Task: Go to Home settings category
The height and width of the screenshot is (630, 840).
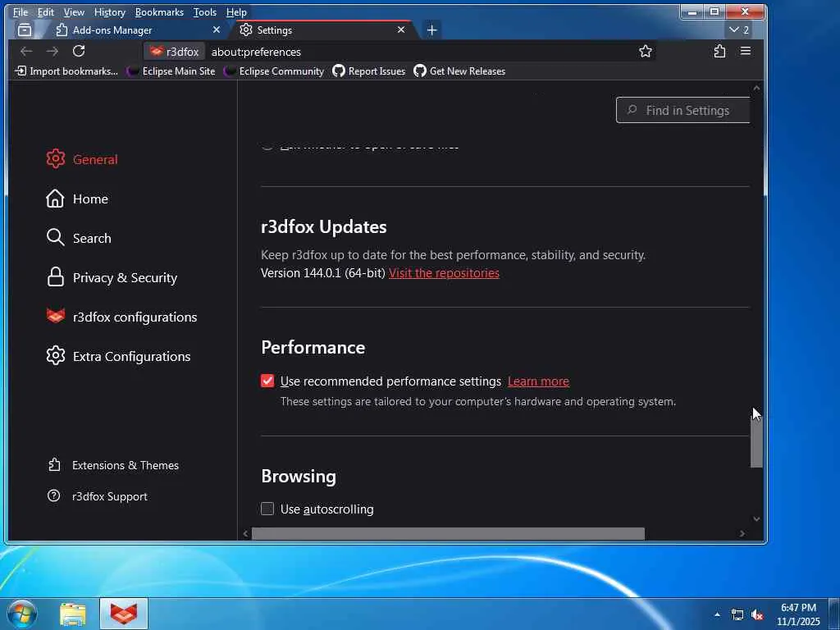Action: pos(77,199)
